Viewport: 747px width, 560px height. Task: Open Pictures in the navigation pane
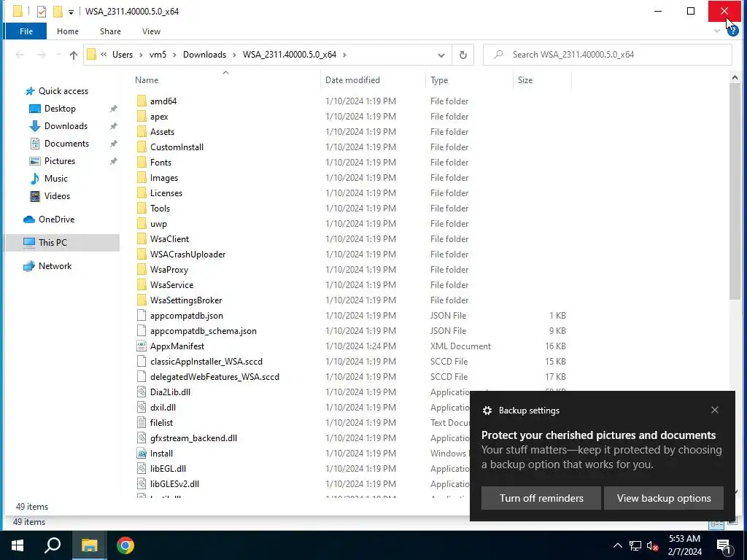(60, 161)
